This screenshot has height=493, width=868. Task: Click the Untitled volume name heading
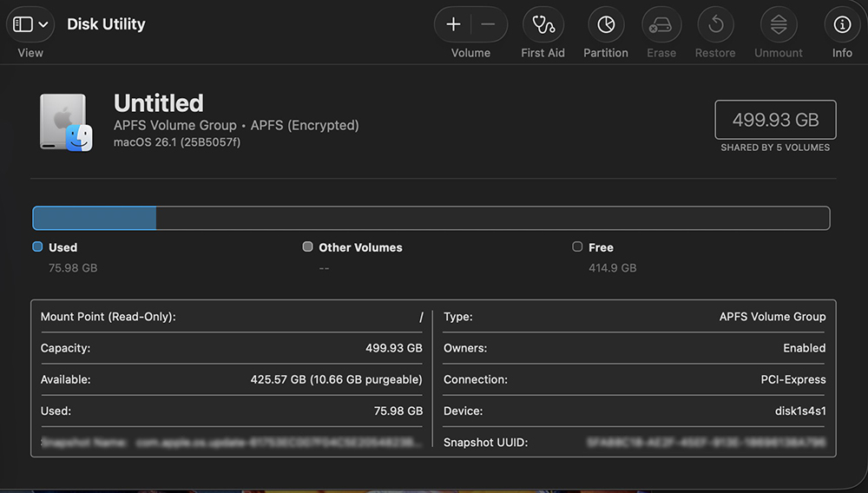[159, 103]
